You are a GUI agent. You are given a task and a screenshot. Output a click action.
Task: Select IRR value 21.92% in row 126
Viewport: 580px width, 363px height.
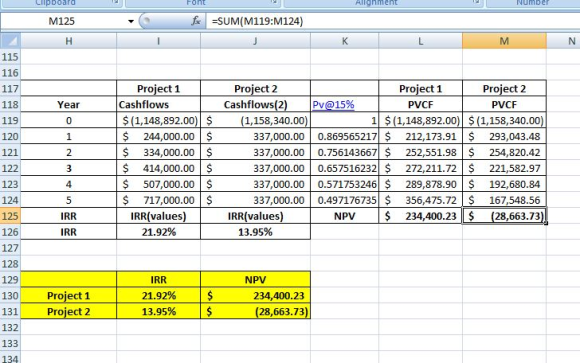(x=158, y=232)
